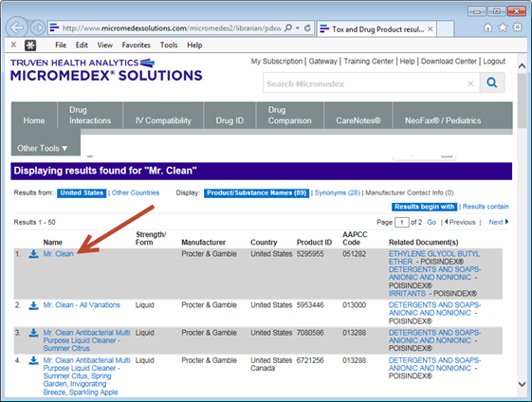Click download icon for Mr. Clean - All Variations
Screen dimensions: 532x402
(33, 305)
